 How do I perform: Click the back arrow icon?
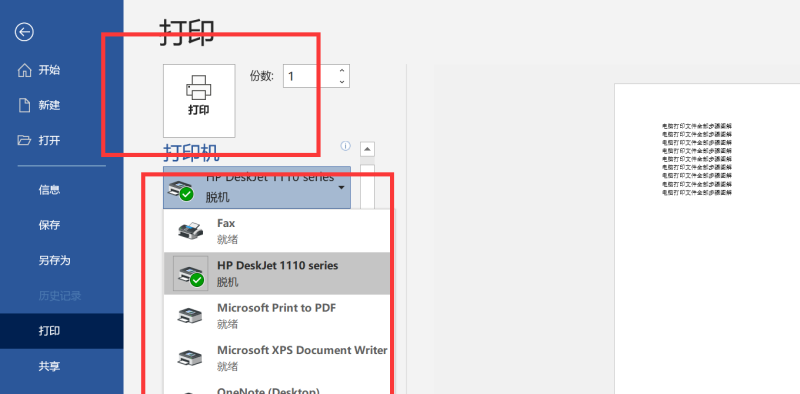point(24,32)
